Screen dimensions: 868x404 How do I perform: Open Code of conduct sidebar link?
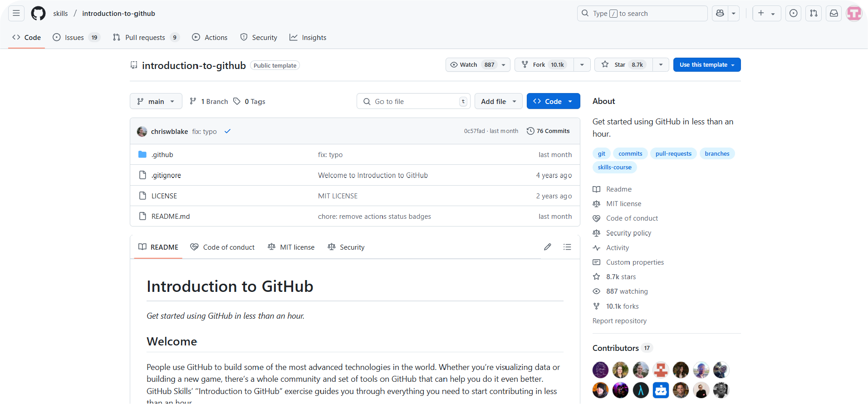tap(625, 218)
